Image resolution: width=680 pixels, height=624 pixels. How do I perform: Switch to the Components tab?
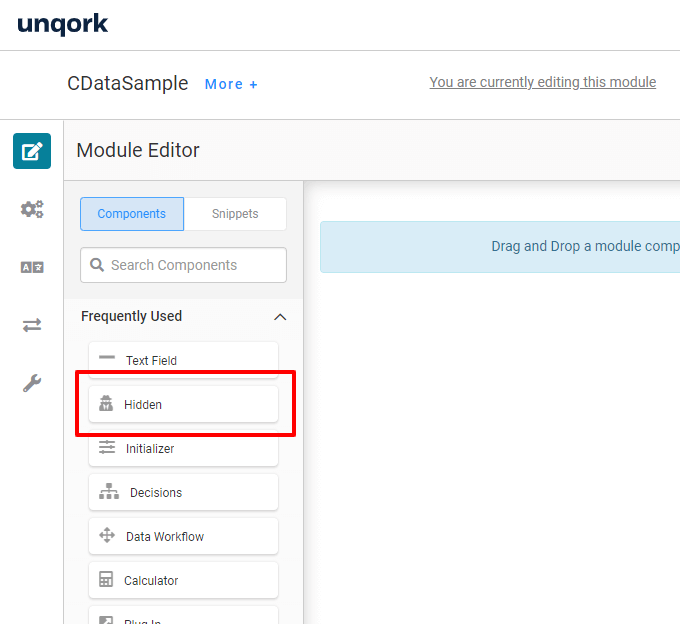pos(132,214)
